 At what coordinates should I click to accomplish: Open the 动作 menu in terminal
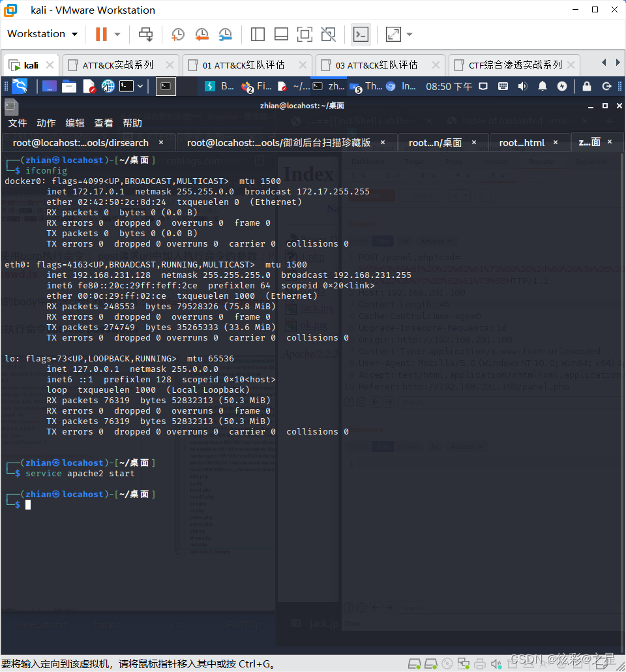point(46,123)
